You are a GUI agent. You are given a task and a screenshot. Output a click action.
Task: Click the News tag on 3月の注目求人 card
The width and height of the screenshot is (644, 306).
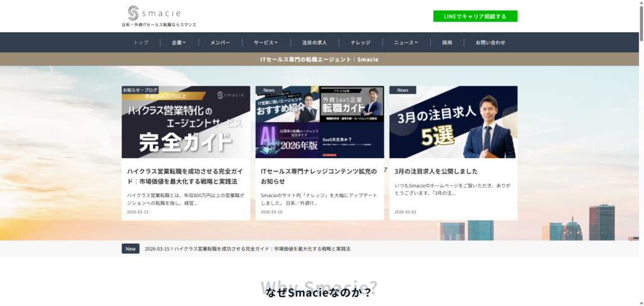click(402, 90)
